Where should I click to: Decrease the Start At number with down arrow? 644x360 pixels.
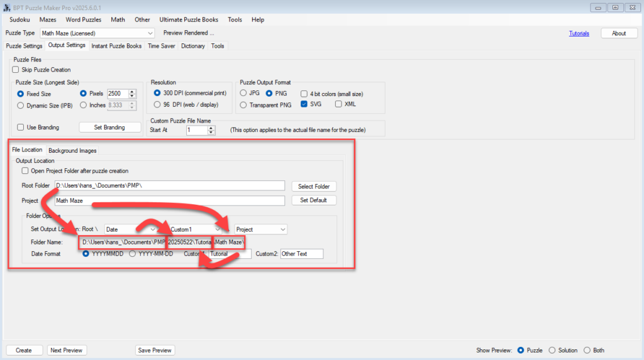coord(211,133)
